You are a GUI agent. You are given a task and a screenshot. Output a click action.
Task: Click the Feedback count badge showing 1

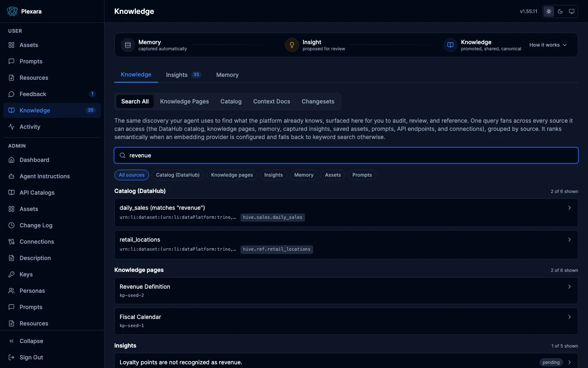coord(92,94)
